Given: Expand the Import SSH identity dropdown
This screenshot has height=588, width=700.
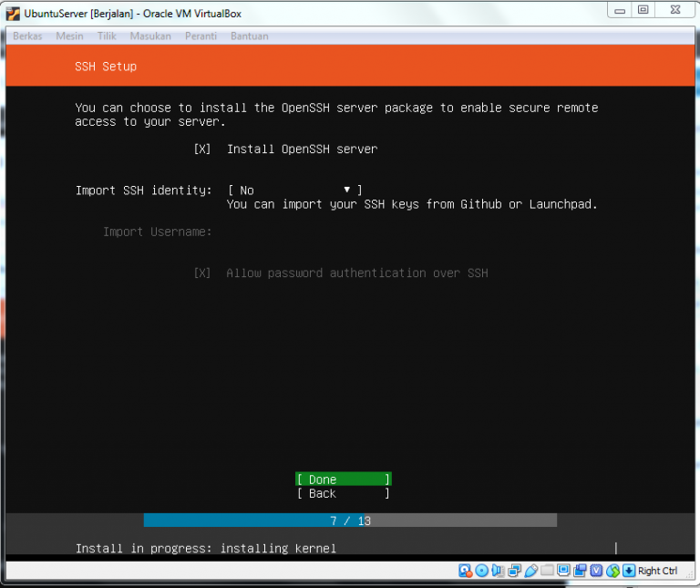Looking at the screenshot, I should pos(294,190).
